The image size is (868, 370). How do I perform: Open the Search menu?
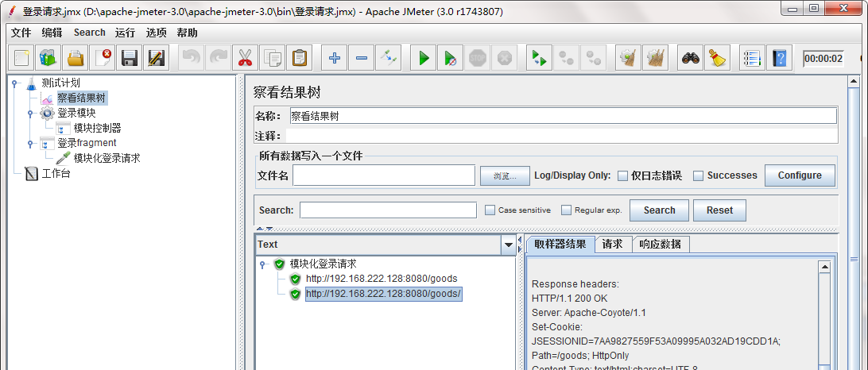[89, 33]
